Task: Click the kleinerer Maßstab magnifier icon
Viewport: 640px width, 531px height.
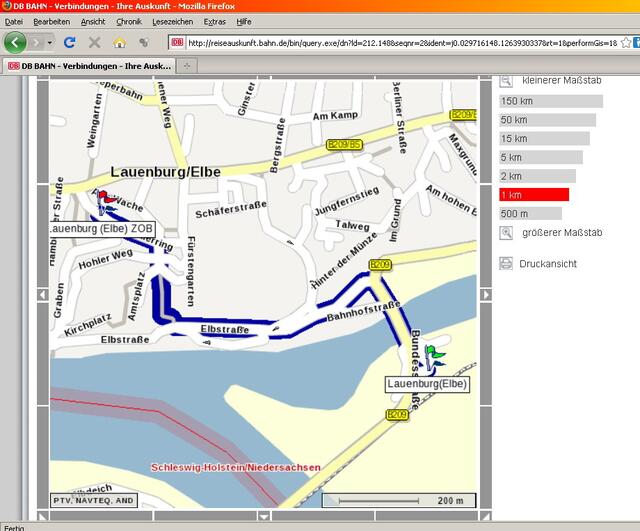Action: 506,81
